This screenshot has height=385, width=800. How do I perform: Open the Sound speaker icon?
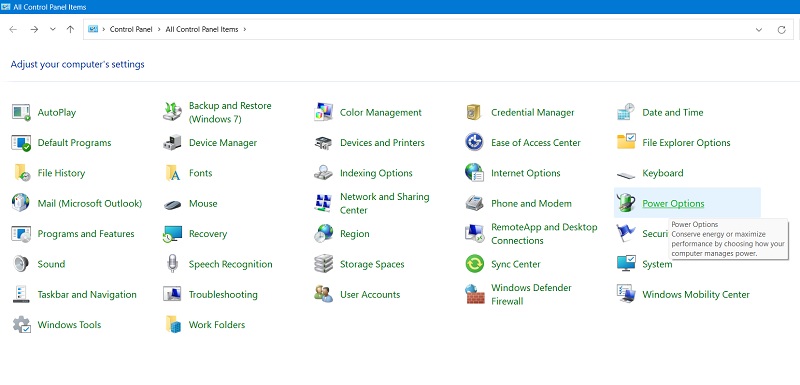point(21,264)
